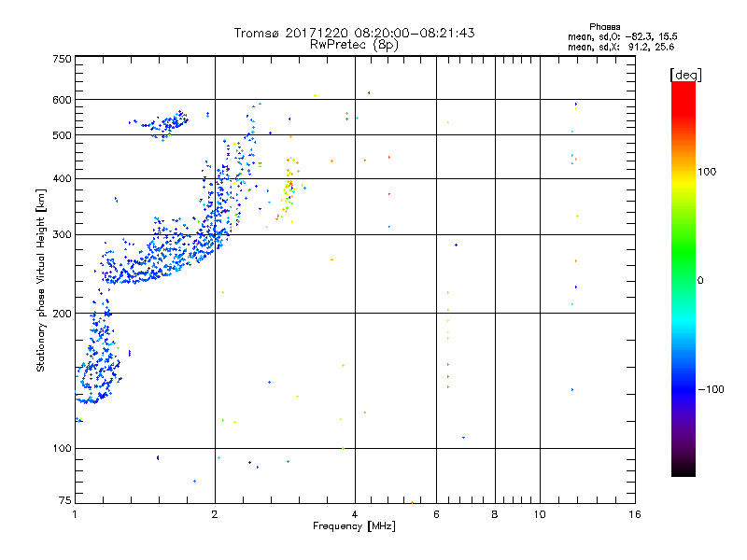Click the x-axis label 'Frequency [MHz]'
Screen dimensions: 747x560
354,525
